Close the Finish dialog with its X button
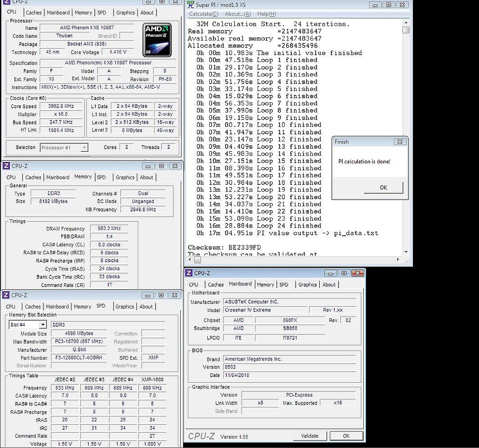 pyautogui.click(x=400, y=142)
